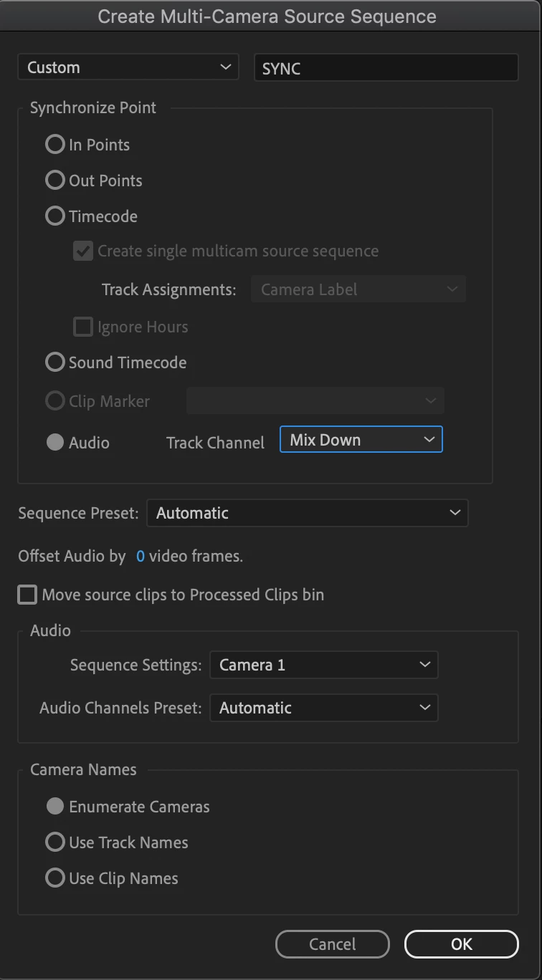The height and width of the screenshot is (980, 542).
Task: Choose Use Track Names for cameras
Action: click(55, 842)
